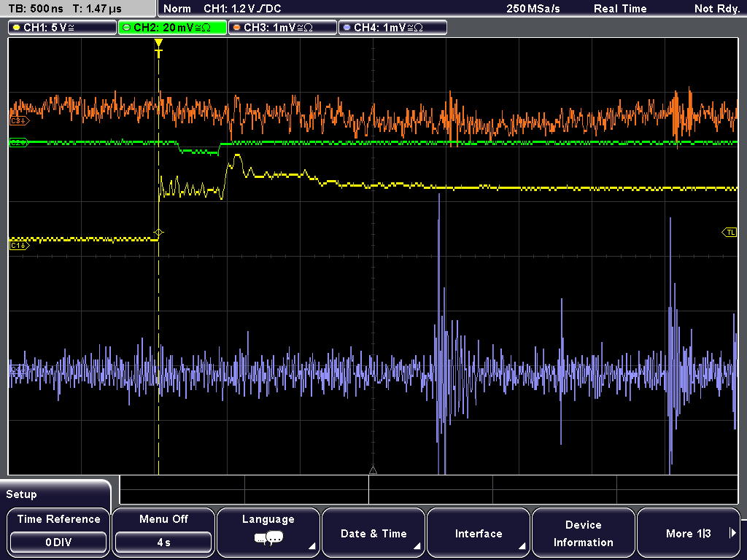Select the CH4: 1 mV channel label

tap(392, 28)
